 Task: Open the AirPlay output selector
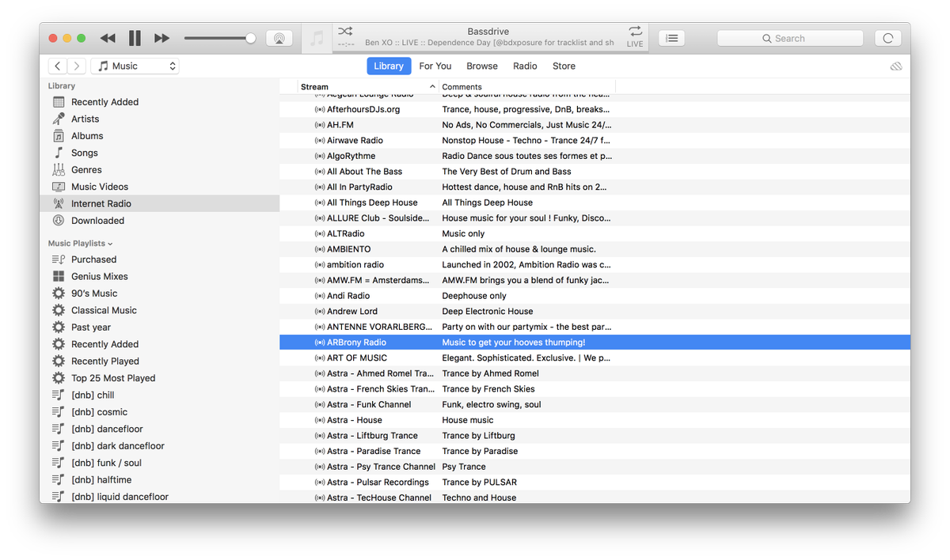coord(279,38)
